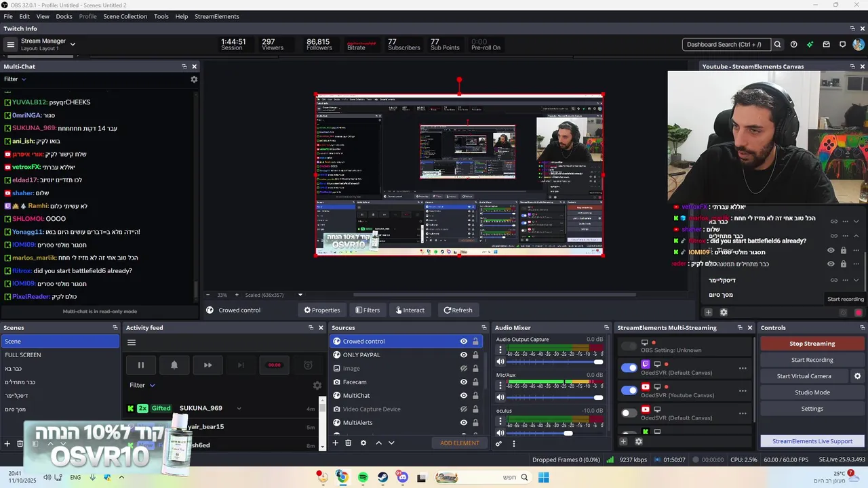Image resolution: width=868 pixels, height=488 pixels.
Task: Hide the ONLY PAYPAL source
Action: tap(464, 355)
